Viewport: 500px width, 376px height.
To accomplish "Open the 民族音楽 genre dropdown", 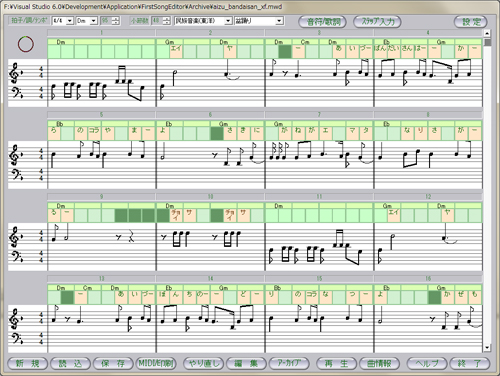I will pyautogui.click(x=228, y=21).
